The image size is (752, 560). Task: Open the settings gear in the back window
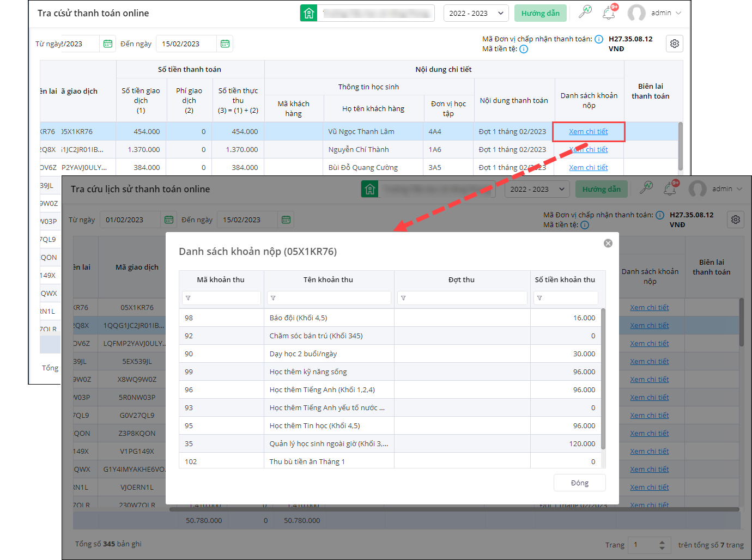675,44
